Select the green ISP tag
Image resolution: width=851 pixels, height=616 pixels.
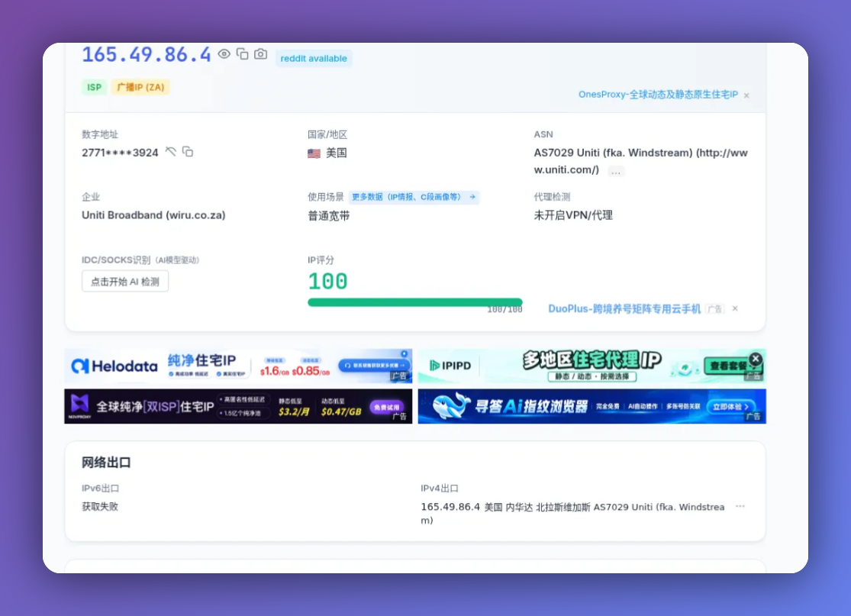click(x=95, y=87)
